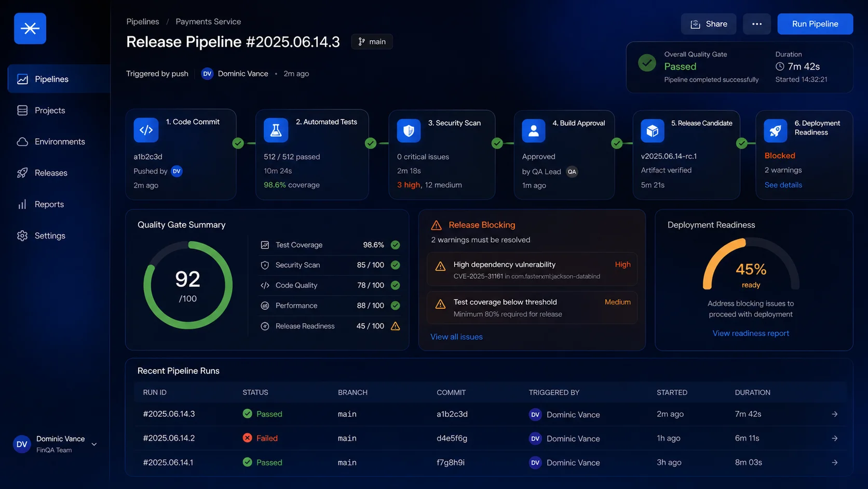Click the Security Scan shield icon
The height and width of the screenshot is (489, 868).
click(x=409, y=130)
